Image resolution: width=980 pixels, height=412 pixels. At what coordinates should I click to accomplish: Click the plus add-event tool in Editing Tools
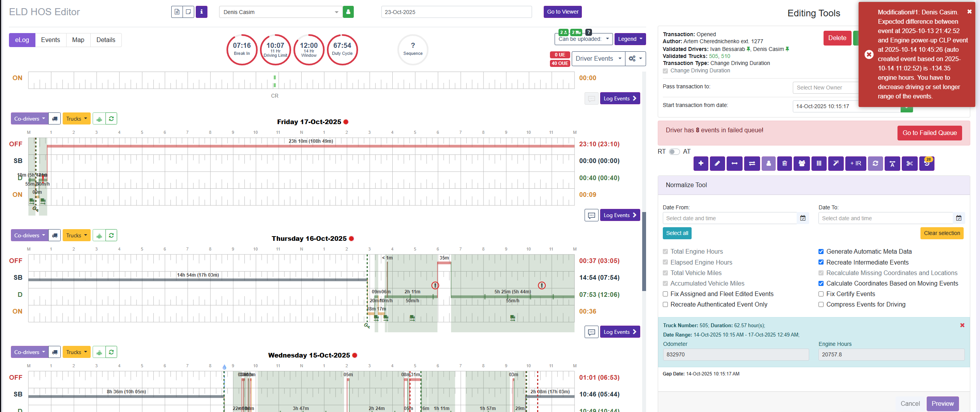pos(701,163)
